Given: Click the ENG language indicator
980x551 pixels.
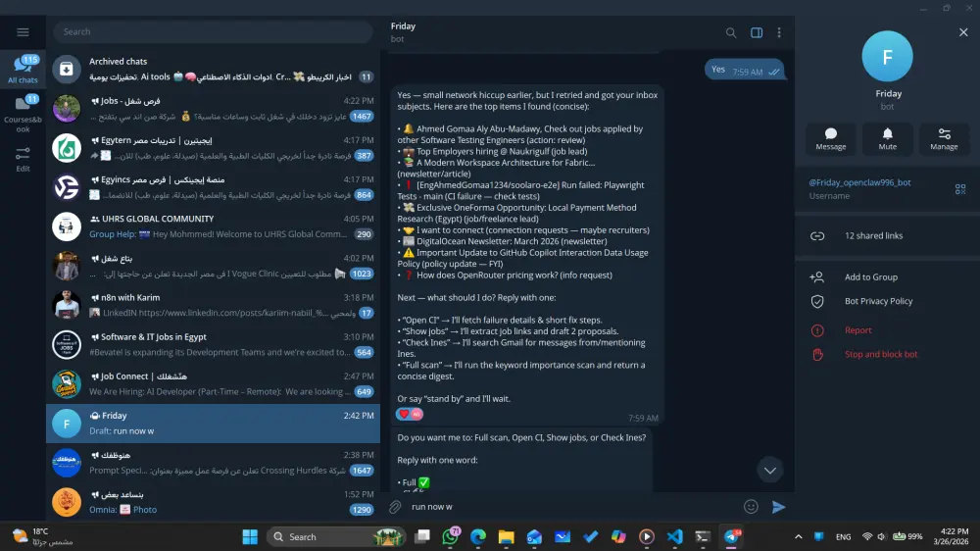Looking at the screenshot, I should [843, 536].
